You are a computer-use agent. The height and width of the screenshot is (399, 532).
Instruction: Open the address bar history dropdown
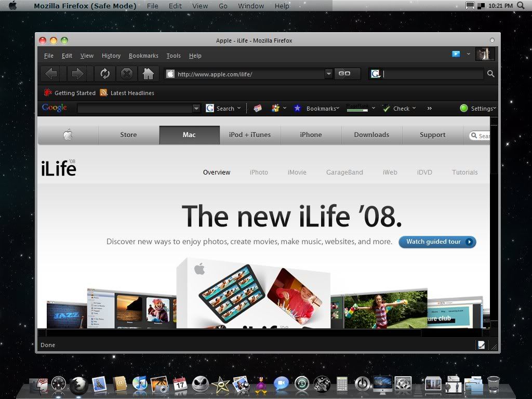328,74
